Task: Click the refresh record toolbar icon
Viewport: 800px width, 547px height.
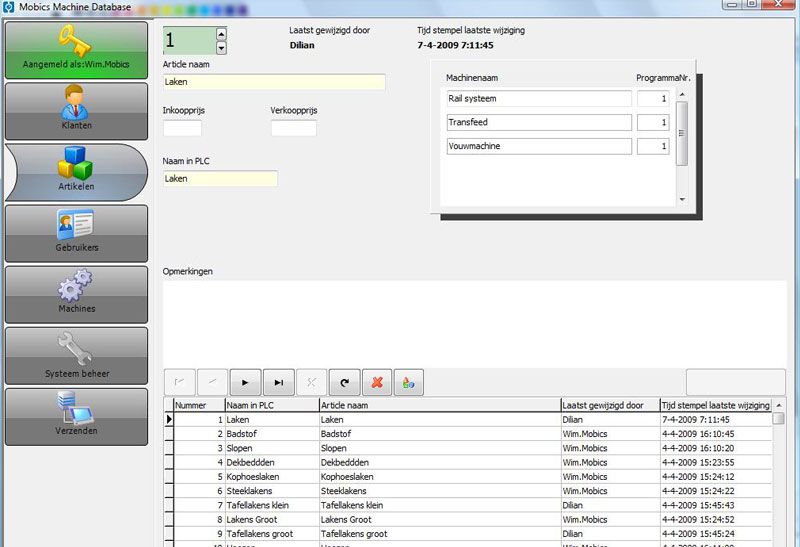Action: point(344,382)
